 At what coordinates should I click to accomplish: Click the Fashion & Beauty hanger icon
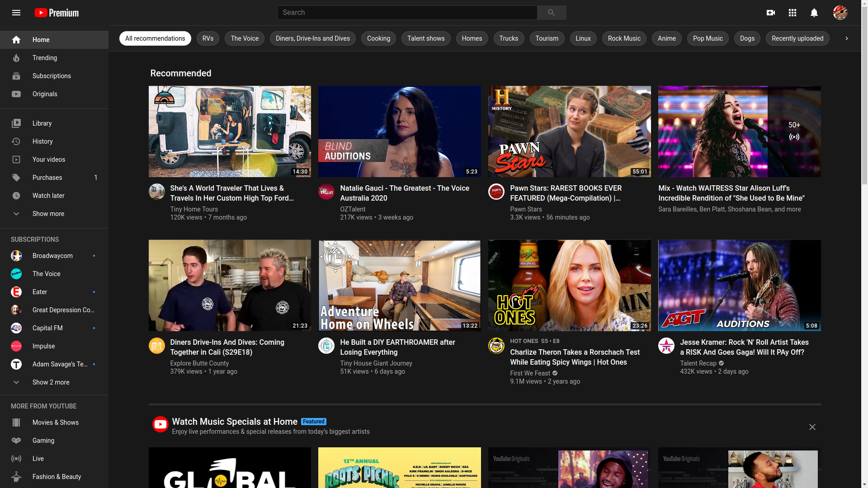click(x=16, y=477)
